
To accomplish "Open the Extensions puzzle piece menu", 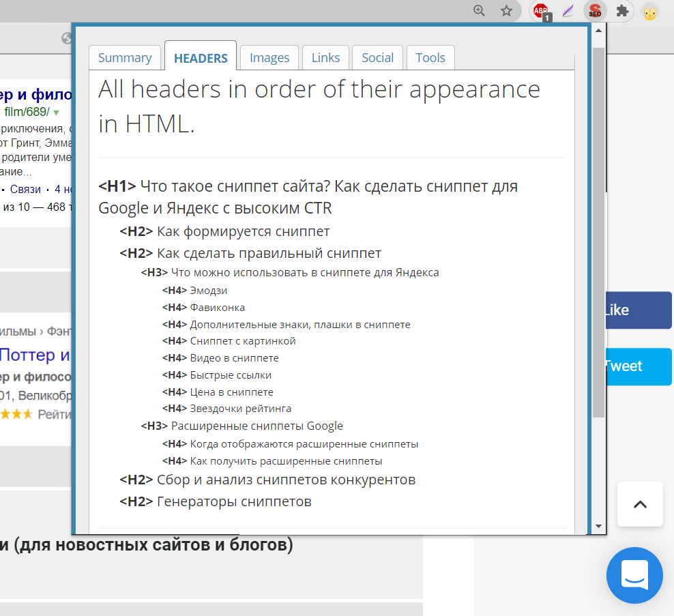I will [622, 11].
